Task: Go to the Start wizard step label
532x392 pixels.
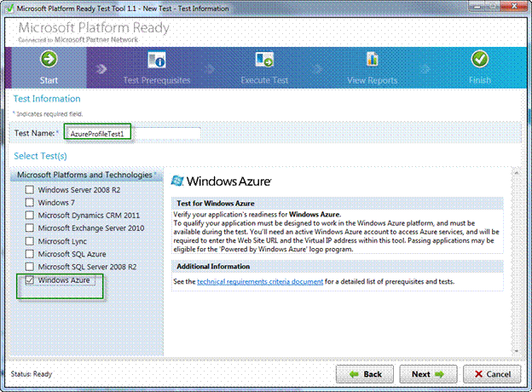Action: tap(49, 80)
